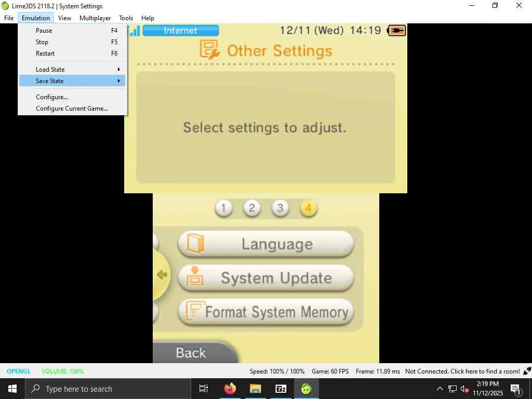Click the System Update download icon
This screenshot has width=532, height=399.
[195, 276]
